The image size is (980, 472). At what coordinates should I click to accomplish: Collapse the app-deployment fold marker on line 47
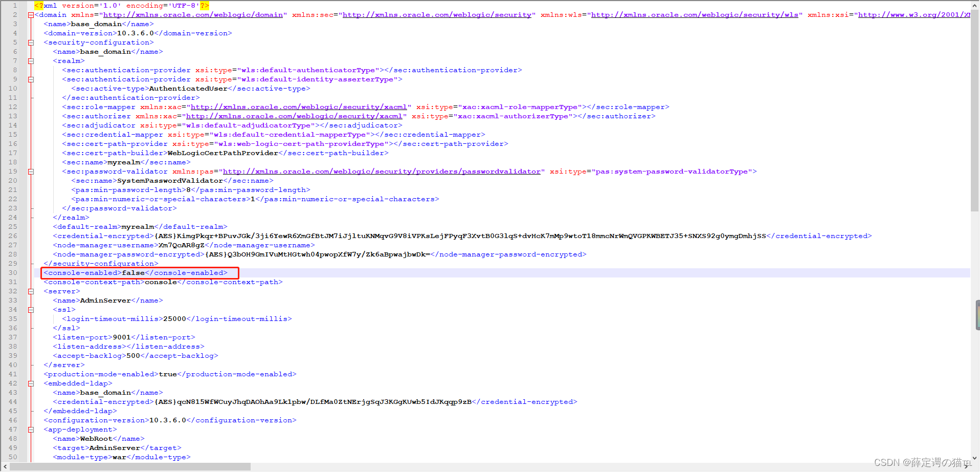[31, 430]
